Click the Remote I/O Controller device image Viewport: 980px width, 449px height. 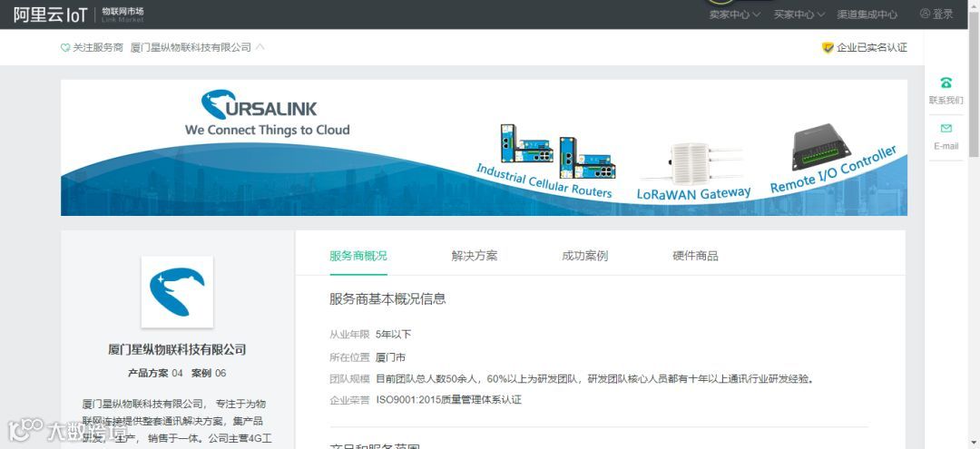[x=821, y=147]
